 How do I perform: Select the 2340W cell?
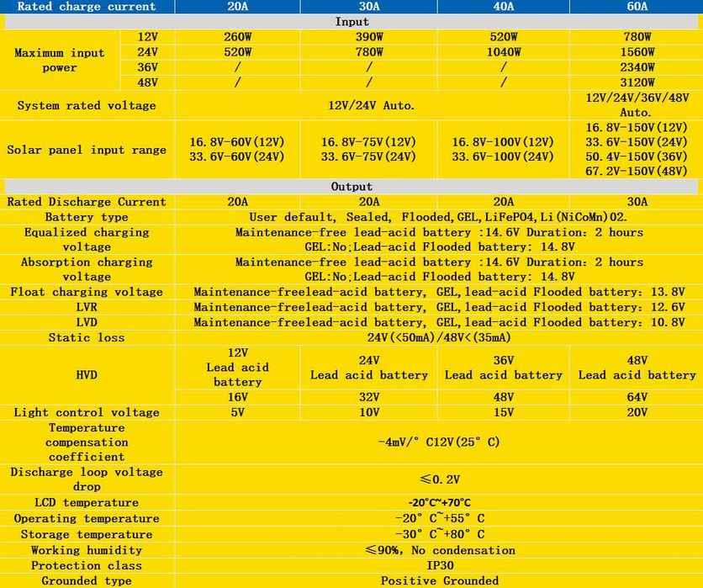[x=637, y=67]
